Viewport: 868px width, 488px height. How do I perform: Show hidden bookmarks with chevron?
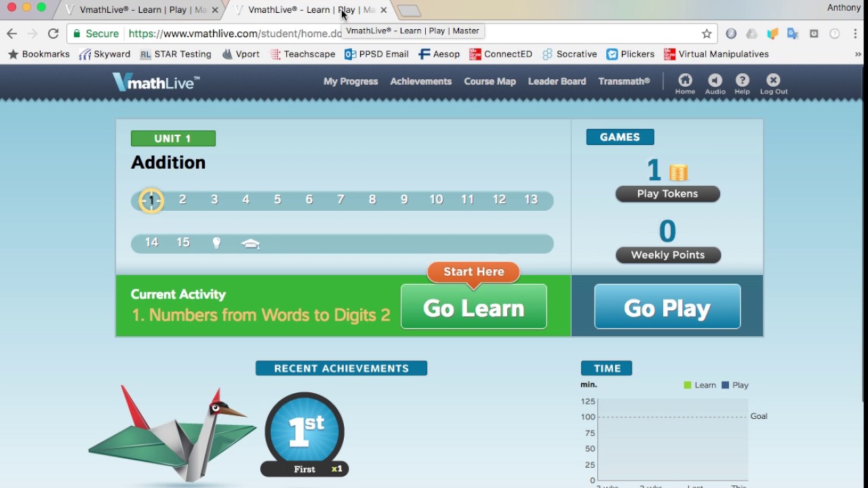point(858,54)
